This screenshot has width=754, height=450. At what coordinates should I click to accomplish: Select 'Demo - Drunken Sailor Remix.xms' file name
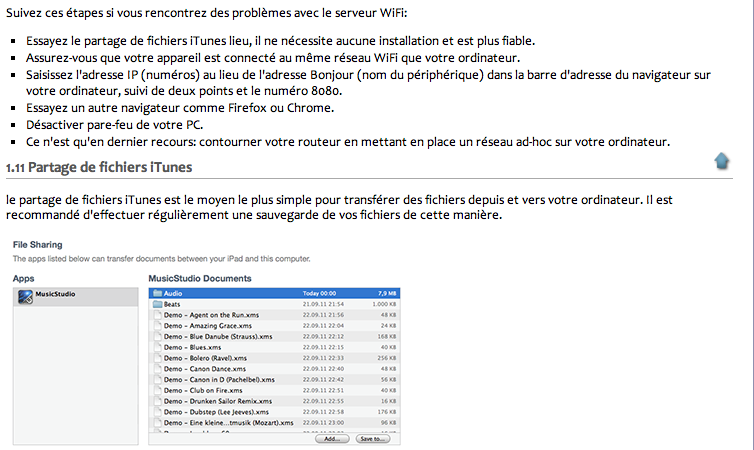pos(218,401)
